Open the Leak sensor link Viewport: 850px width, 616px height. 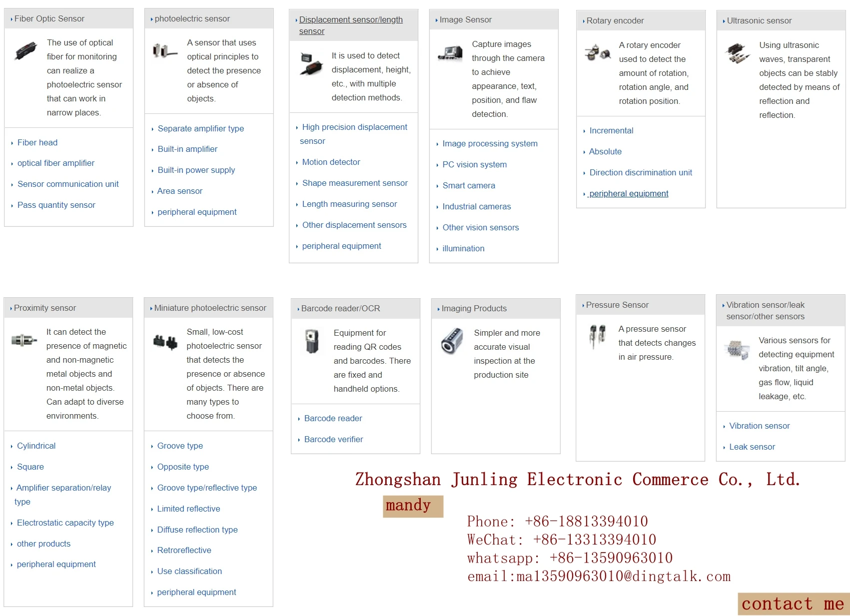(x=752, y=447)
